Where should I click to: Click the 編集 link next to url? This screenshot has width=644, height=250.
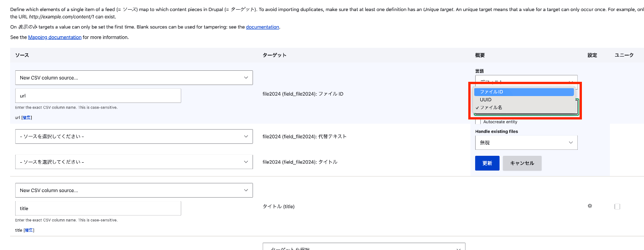click(27, 118)
